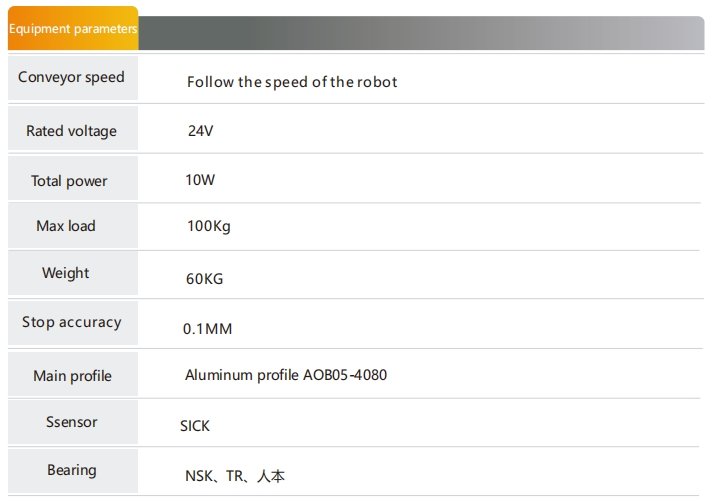The width and height of the screenshot is (713, 503).
Task: Click the SICK sensor value
Action: [x=195, y=426]
